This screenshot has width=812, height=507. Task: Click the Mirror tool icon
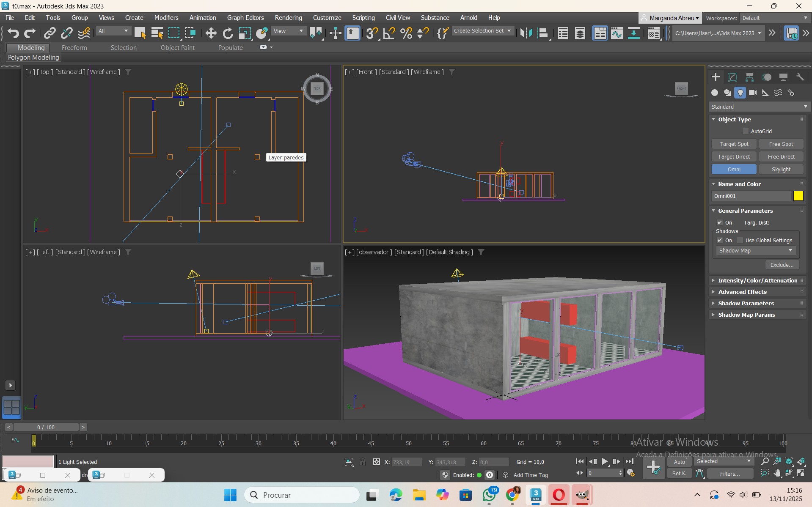pyautogui.click(x=526, y=33)
